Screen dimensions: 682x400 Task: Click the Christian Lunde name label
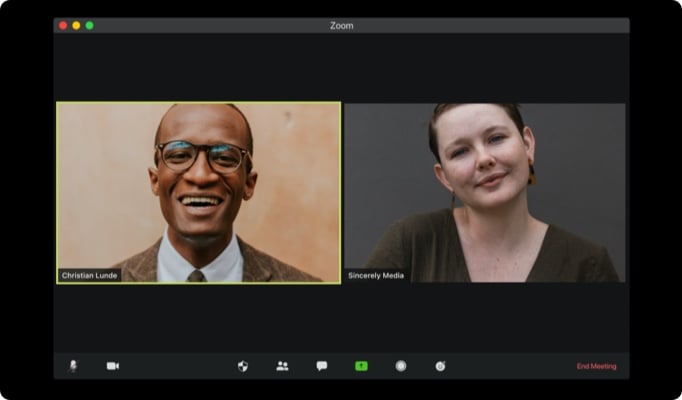[90, 275]
